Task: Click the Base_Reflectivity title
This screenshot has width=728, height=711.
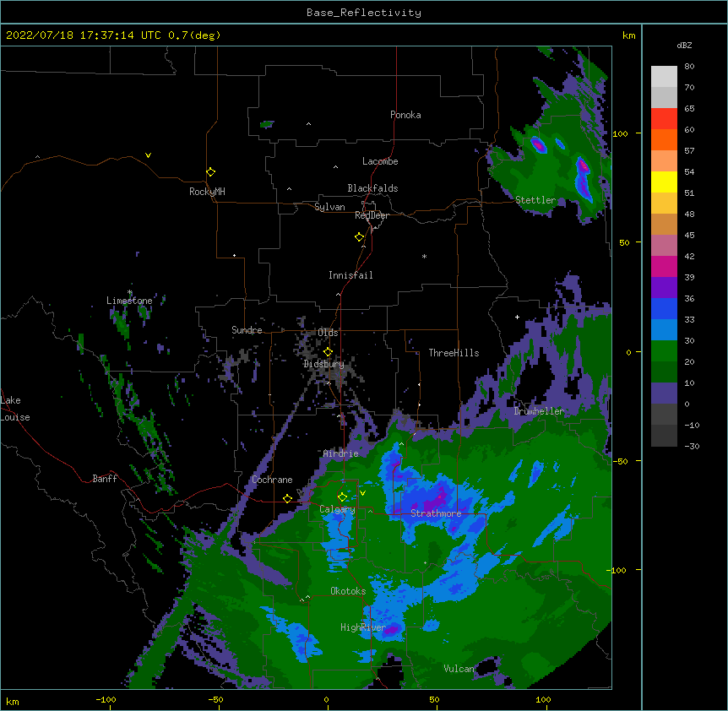Action: point(364,13)
